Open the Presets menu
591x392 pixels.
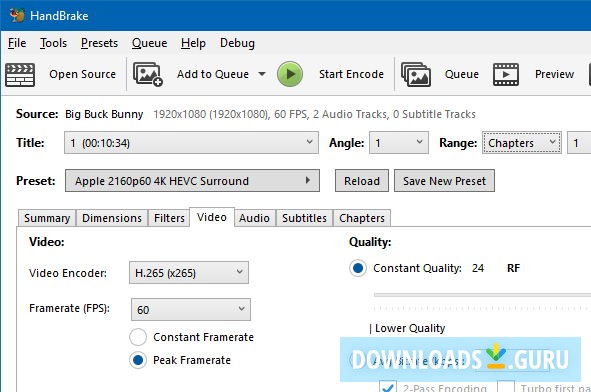[100, 43]
